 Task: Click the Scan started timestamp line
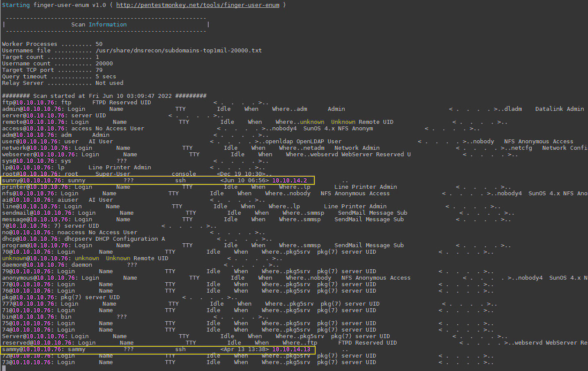point(104,96)
